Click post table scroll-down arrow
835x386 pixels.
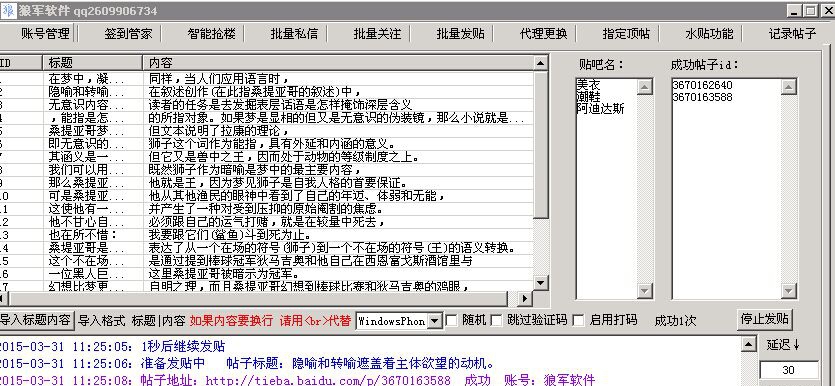click(x=541, y=283)
